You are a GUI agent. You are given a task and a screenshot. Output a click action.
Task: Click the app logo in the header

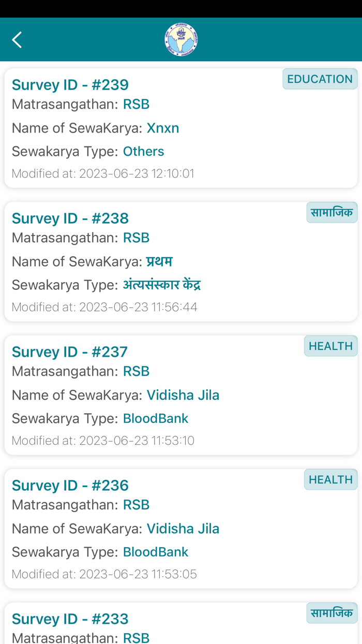181,39
